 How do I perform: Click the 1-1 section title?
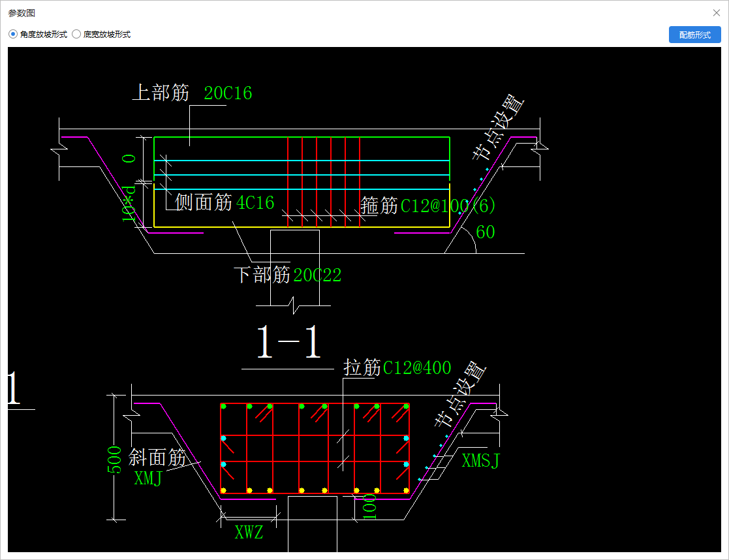coord(288,342)
